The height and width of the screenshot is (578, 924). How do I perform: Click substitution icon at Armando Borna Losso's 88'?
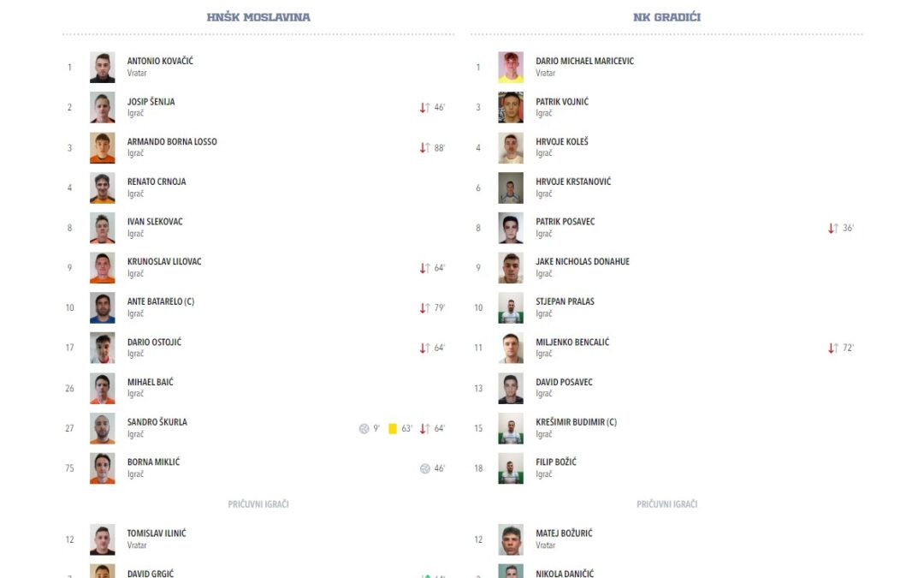click(424, 148)
